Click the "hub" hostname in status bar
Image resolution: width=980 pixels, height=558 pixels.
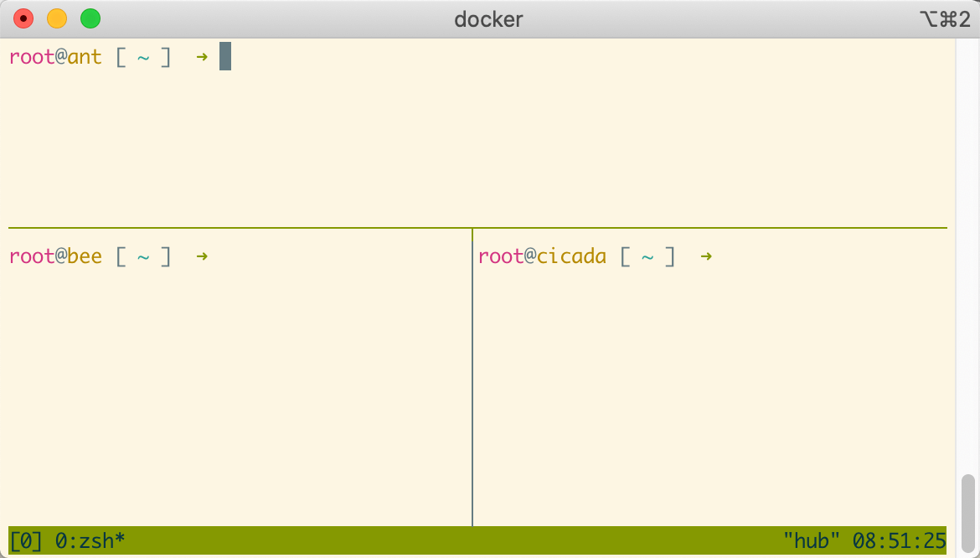(811, 540)
